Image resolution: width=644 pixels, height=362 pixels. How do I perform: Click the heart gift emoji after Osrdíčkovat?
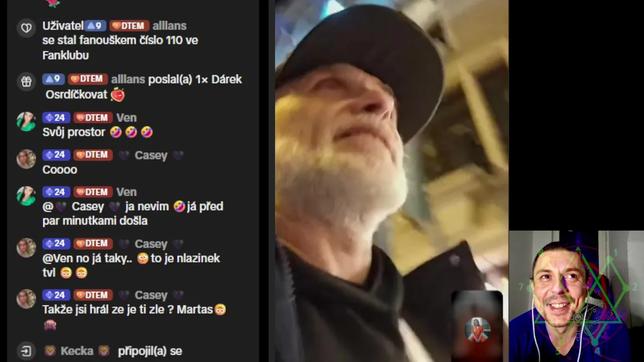click(x=118, y=95)
